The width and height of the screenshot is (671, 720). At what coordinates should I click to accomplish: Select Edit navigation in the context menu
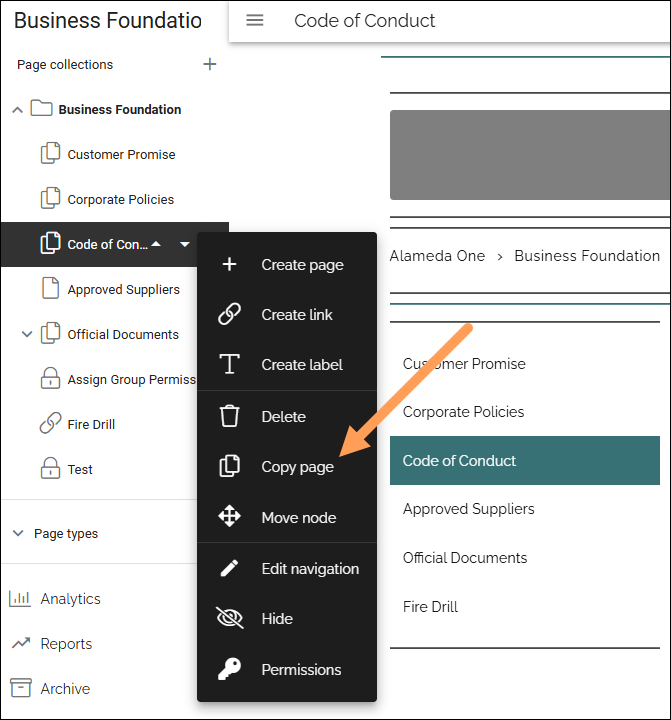(x=287, y=568)
